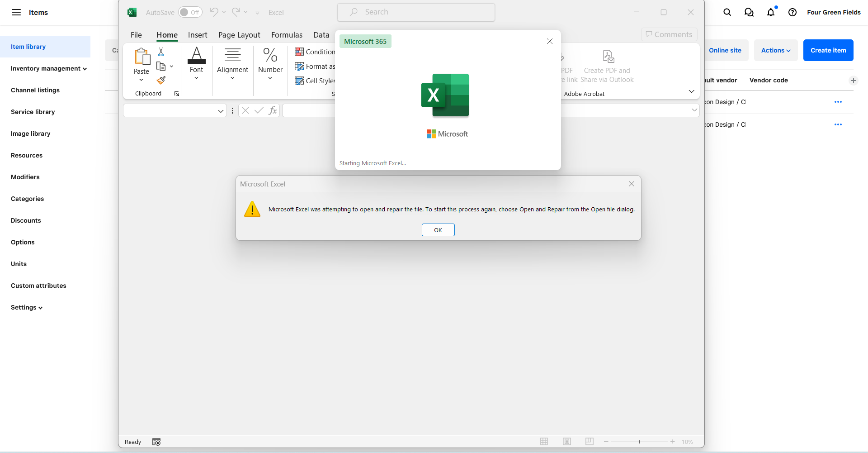Click the Excel Search box
Viewport: 868px width, 453px height.
click(x=416, y=12)
